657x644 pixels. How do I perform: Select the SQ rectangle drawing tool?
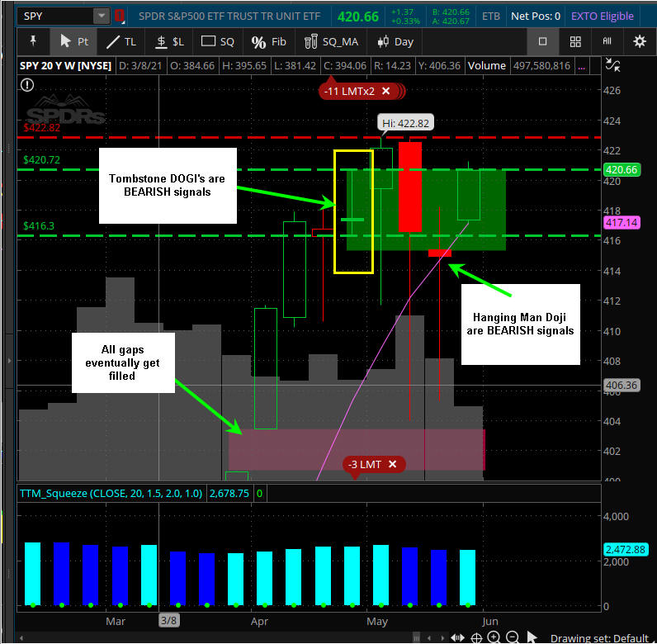(217, 41)
